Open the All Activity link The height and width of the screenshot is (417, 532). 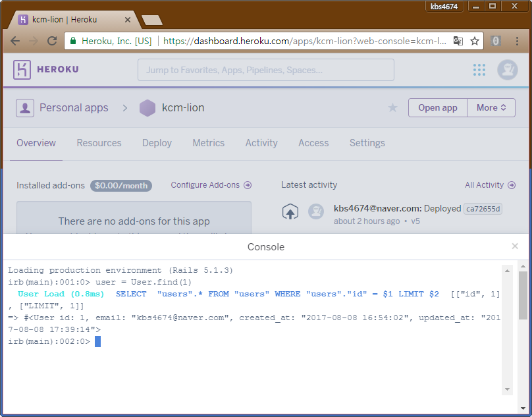pyautogui.click(x=491, y=185)
